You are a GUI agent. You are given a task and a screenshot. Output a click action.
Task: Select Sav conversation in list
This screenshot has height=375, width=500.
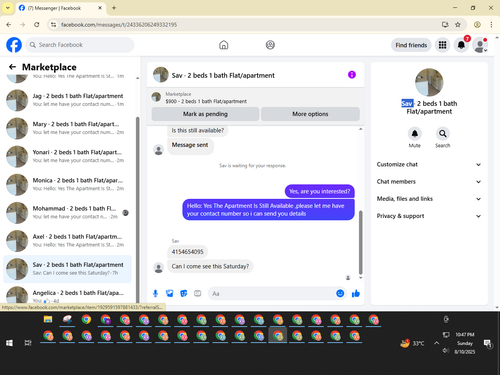[67, 269]
